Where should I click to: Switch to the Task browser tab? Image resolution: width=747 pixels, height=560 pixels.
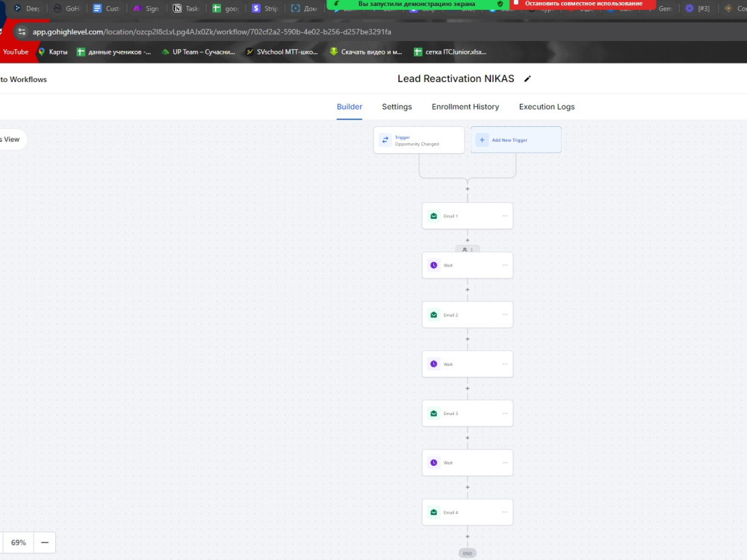186,8
